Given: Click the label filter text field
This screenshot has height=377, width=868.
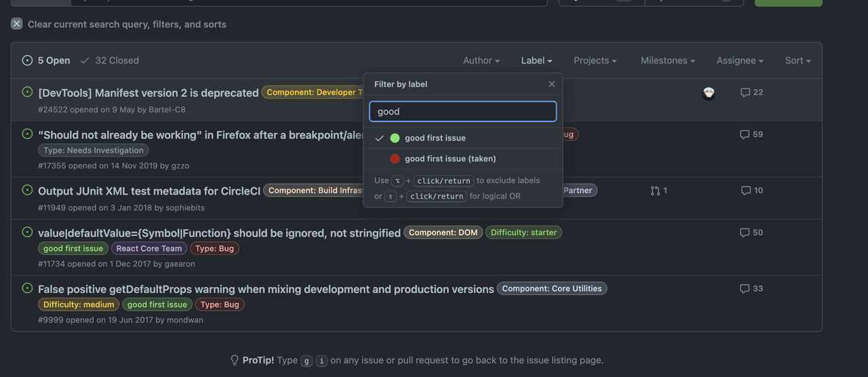Looking at the screenshot, I should click(x=463, y=111).
